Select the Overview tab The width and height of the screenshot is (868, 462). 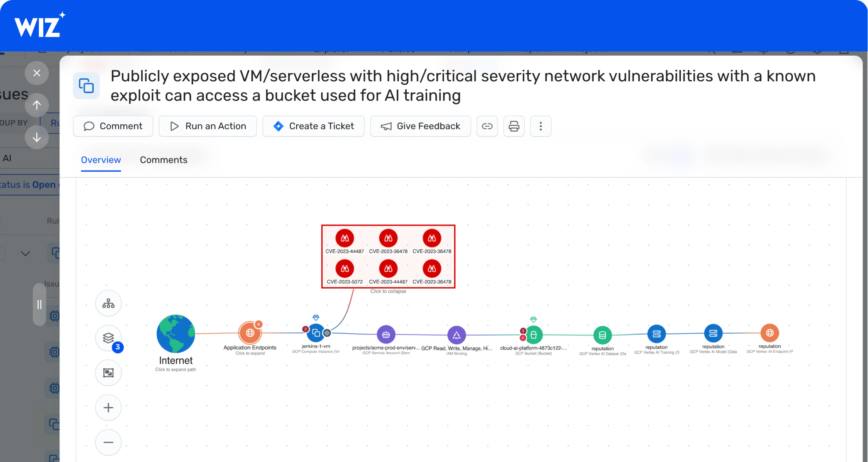coord(100,159)
